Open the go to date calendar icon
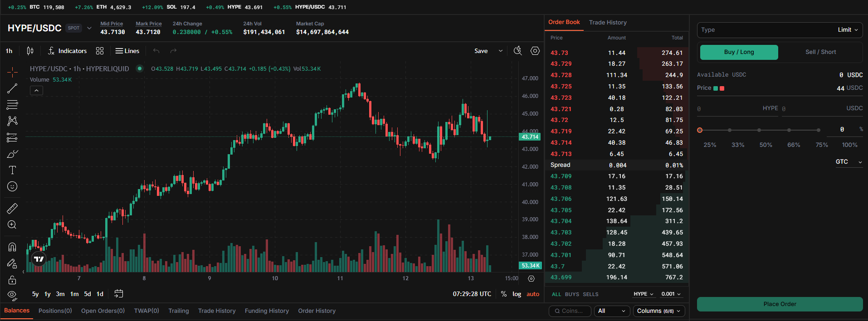Image resolution: width=868 pixels, height=321 pixels. click(x=119, y=294)
